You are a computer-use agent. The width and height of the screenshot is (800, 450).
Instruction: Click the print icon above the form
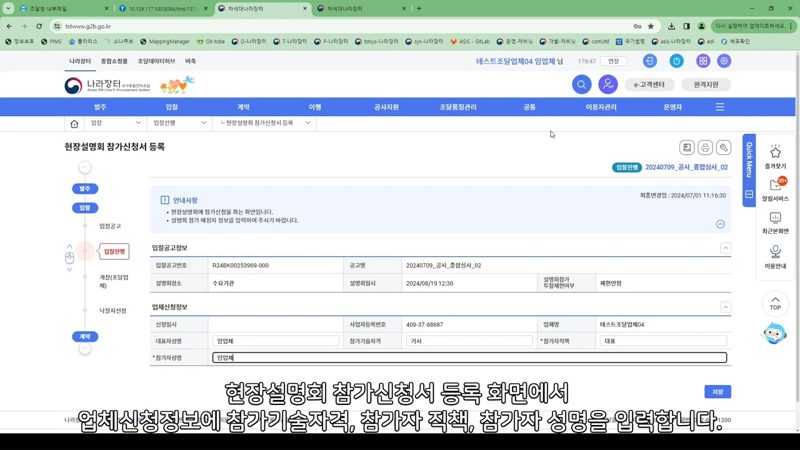click(x=705, y=147)
